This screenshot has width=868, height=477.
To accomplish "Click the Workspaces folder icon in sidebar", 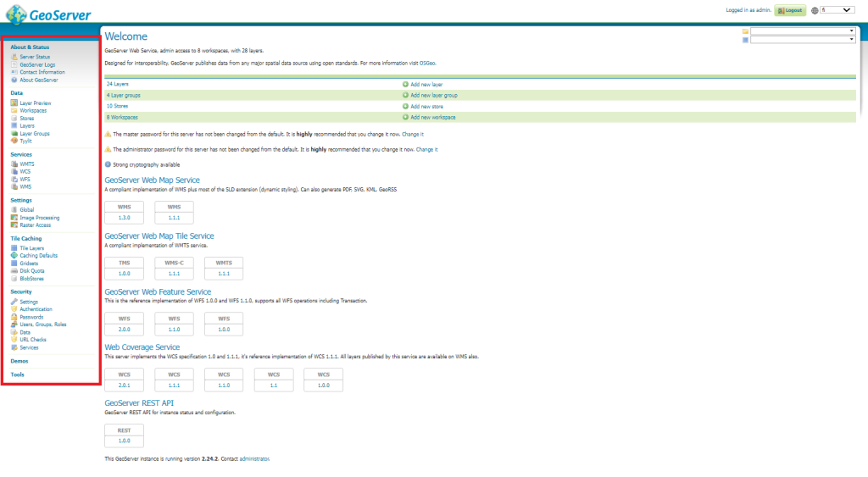I will click(14, 111).
